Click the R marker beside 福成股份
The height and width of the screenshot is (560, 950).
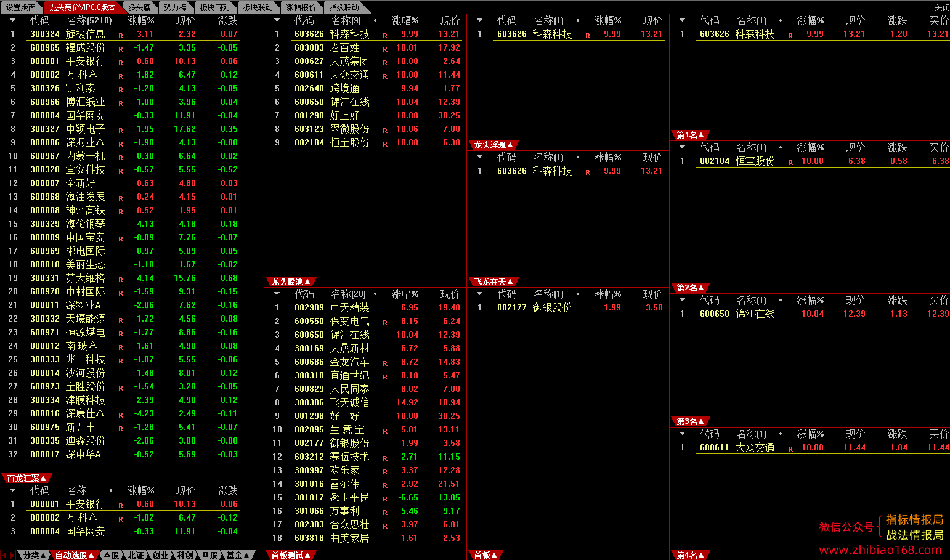[x=121, y=49]
